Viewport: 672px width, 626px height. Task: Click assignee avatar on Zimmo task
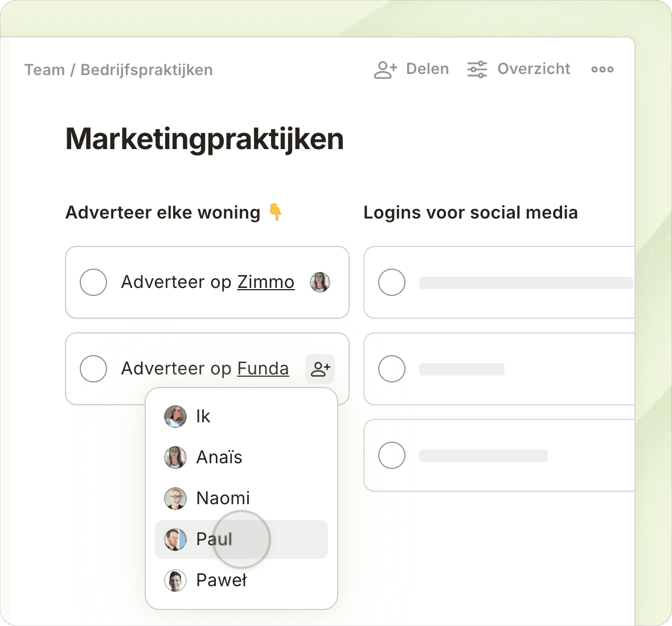tap(320, 282)
